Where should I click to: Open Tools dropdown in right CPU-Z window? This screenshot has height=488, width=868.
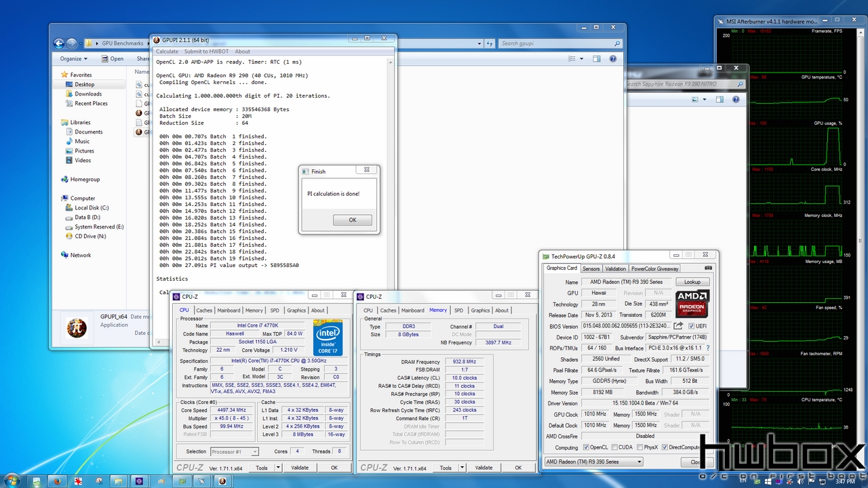pos(450,468)
